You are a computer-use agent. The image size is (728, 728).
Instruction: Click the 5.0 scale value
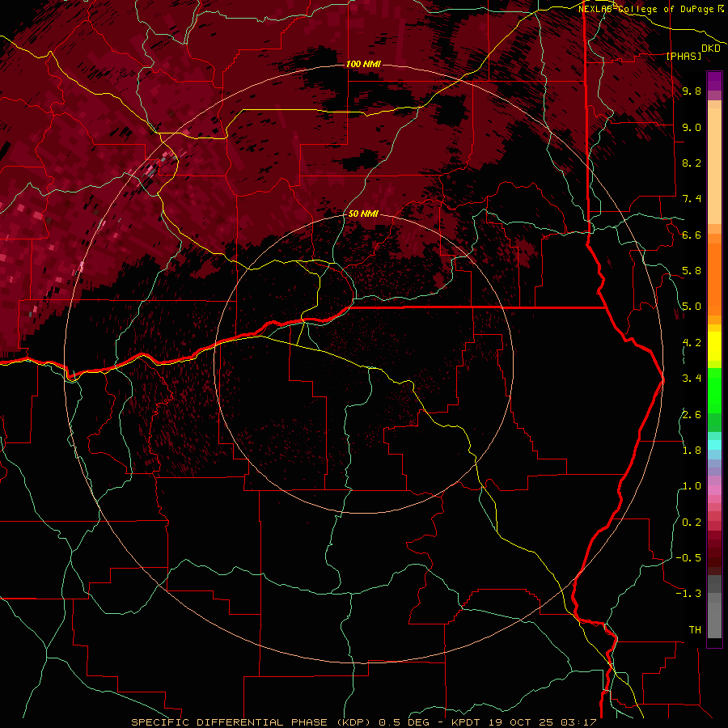coord(692,307)
